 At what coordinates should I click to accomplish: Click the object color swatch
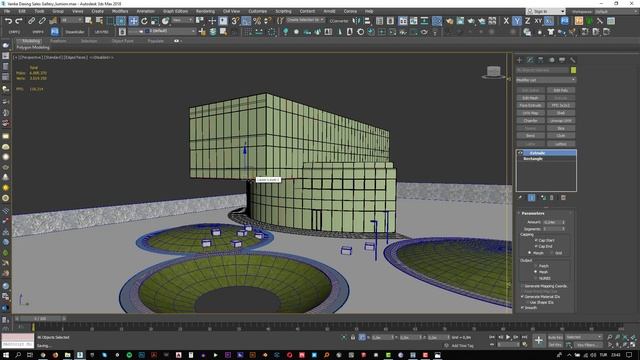click(573, 70)
